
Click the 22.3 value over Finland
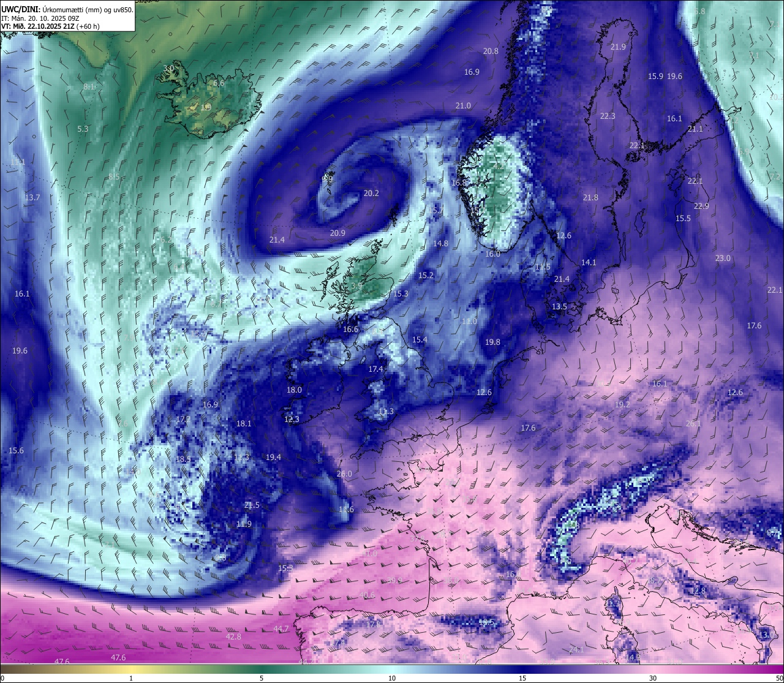(608, 116)
